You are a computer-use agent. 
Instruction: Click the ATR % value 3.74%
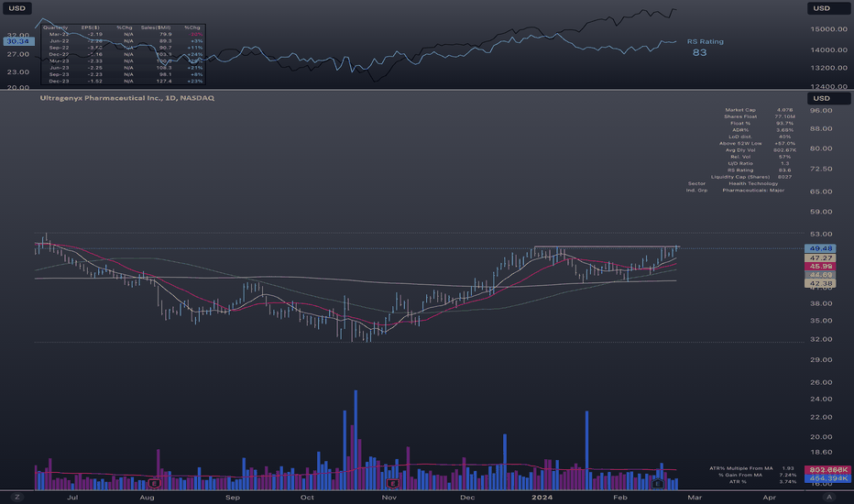click(787, 482)
